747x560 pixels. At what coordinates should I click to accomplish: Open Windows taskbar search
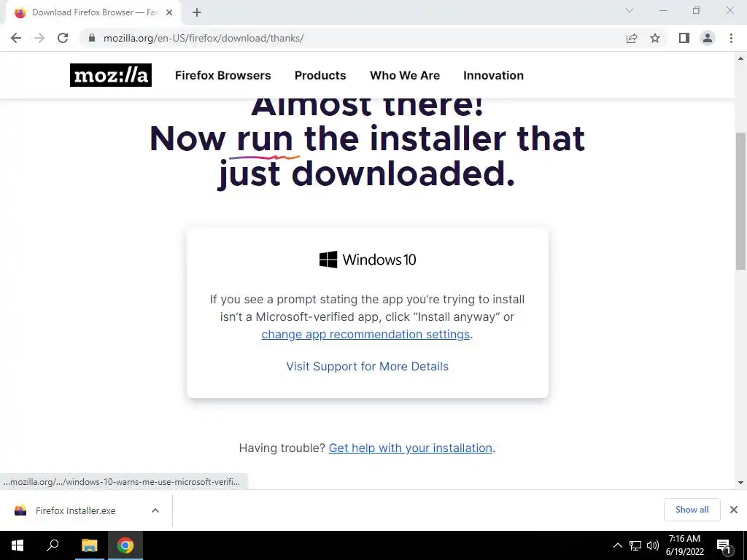click(x=53, y=545)
